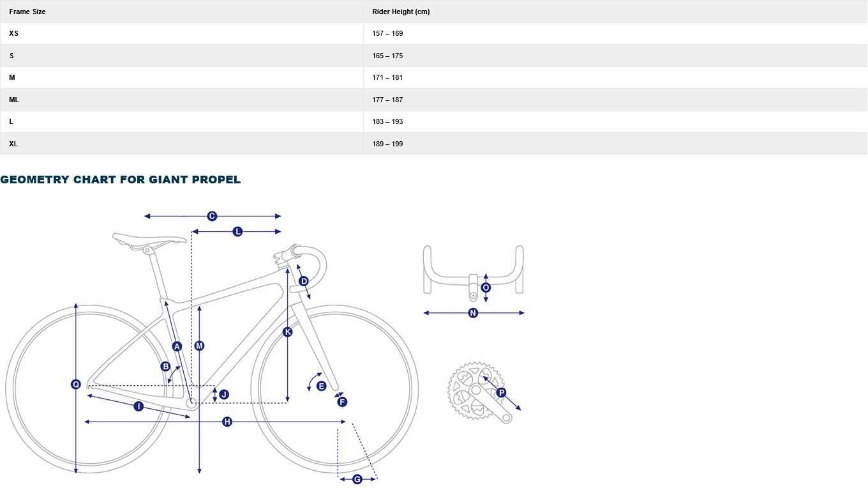Click the circled O stem marker
Viewport: 868px width, 497px height.
click(486, 287)
